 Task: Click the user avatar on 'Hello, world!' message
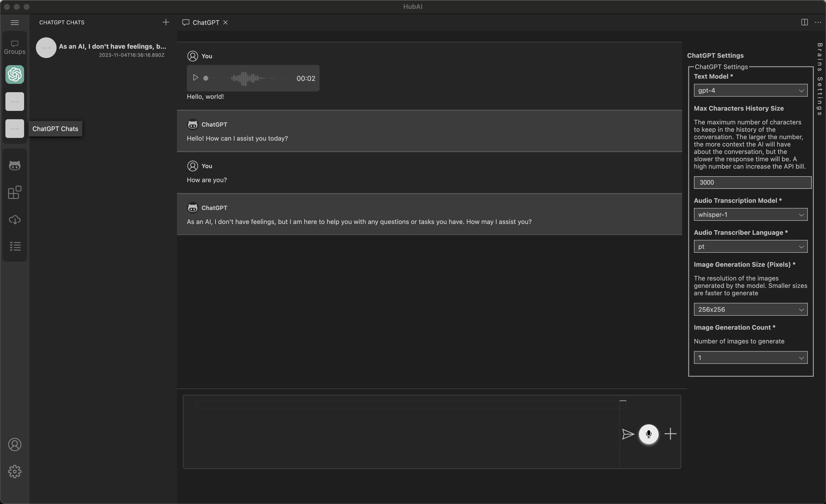point(192,56)
